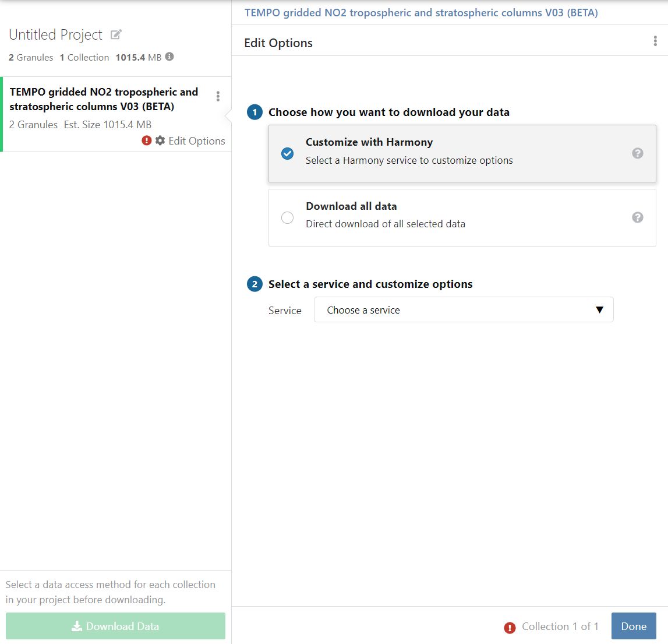Click the project size info icon

click(x=169, y=57)
